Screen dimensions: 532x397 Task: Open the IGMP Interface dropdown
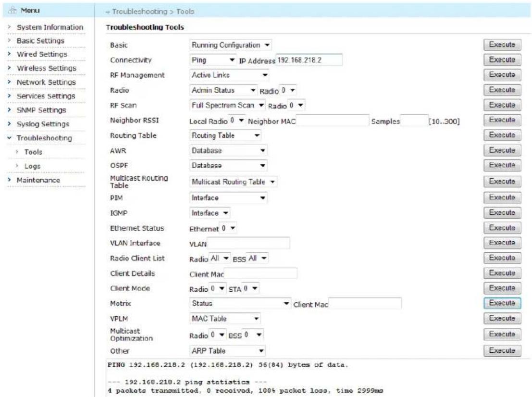210,213
